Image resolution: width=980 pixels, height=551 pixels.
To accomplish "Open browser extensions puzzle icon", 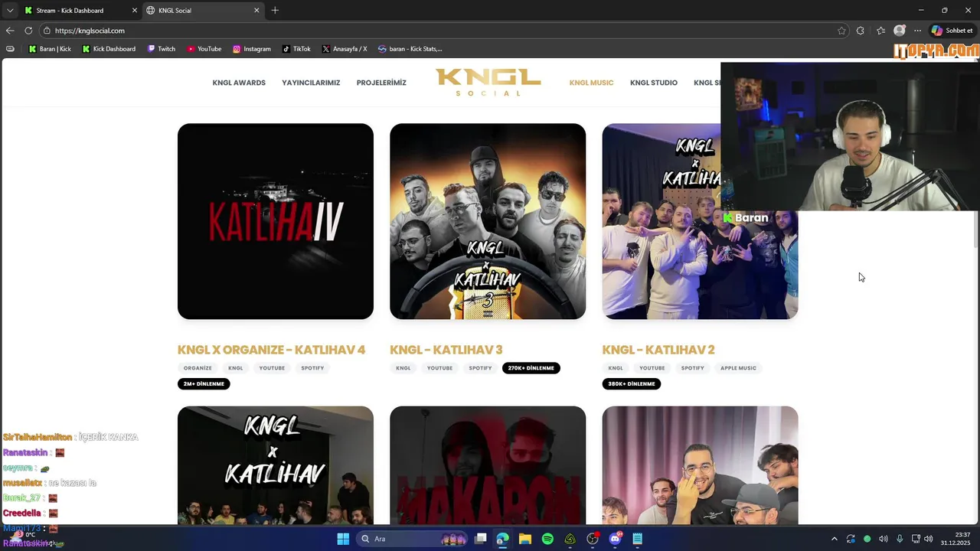I will [x=861, y=31].
